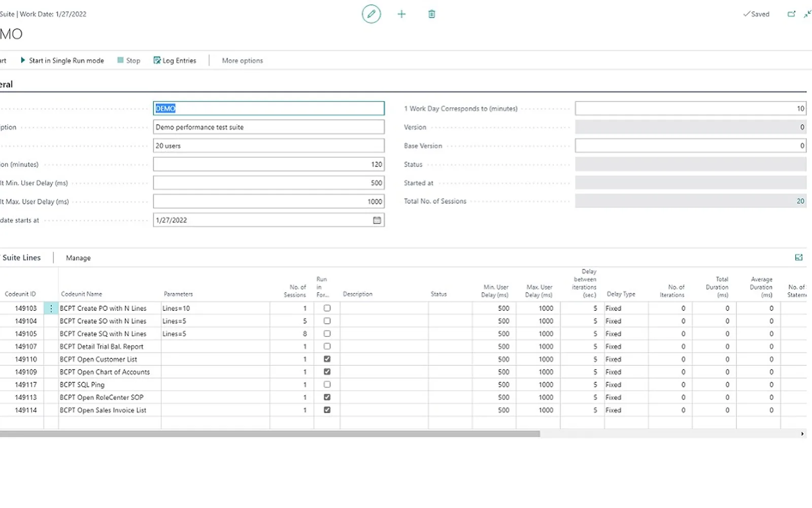This screenshot has width=812, height=508.
Task: Toggle Run in Foreground for BCPT Create PO
Action: (x=327, y=308)
